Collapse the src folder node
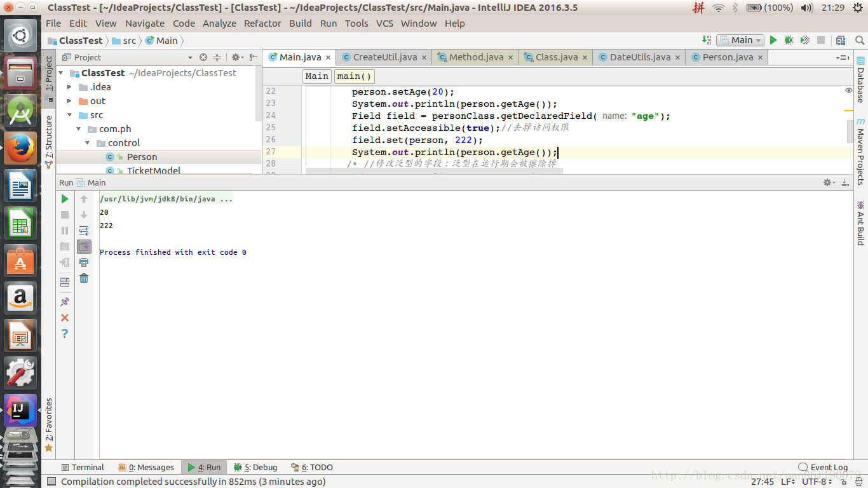This screenshot has height=488, width=868. 69,115
